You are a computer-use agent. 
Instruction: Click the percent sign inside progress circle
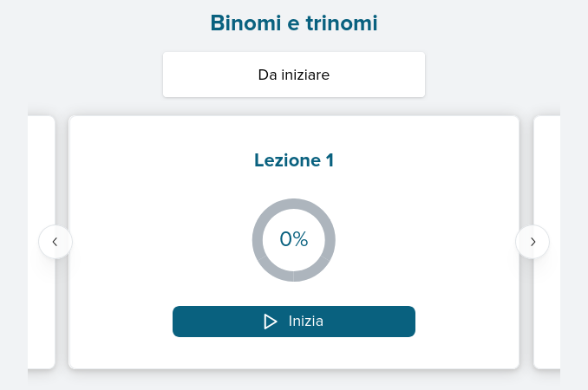point(301,239)
